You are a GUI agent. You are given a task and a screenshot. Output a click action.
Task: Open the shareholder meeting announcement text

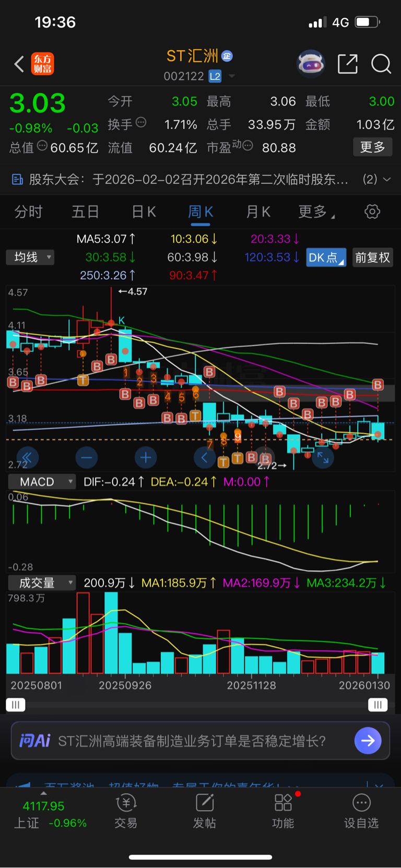pos(188,180)
